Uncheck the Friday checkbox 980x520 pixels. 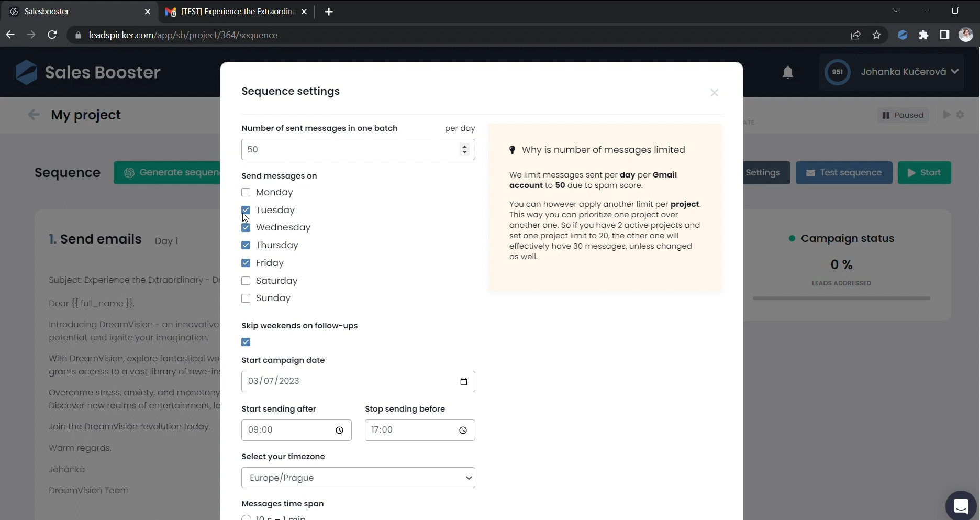tap(246, 263)
